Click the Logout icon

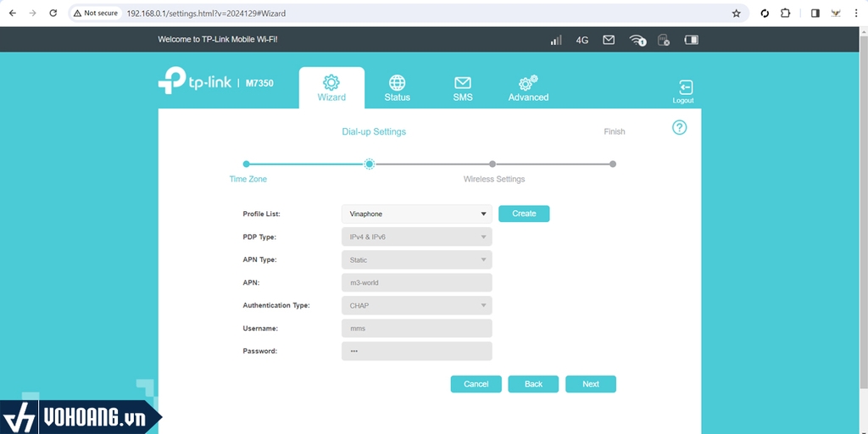click(x=683, y=91)
